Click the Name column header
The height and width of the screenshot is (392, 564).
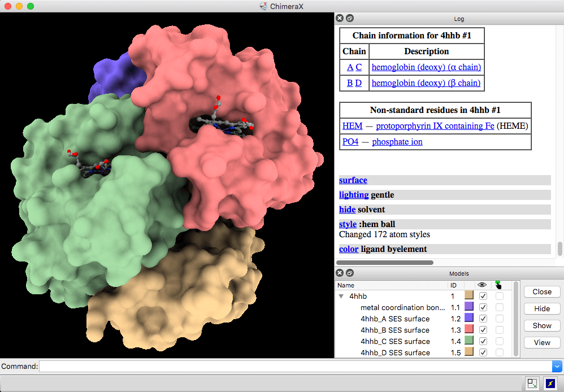pos(392,285)
